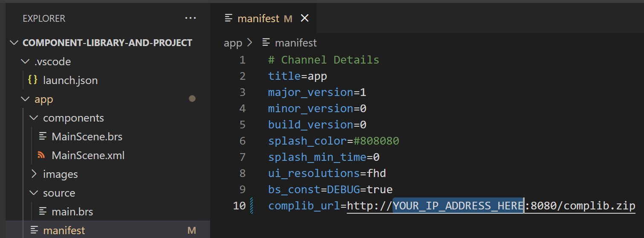644x238 pixels.
Task: Click the modified M badge on manifest tab
Action: [288, 19]
